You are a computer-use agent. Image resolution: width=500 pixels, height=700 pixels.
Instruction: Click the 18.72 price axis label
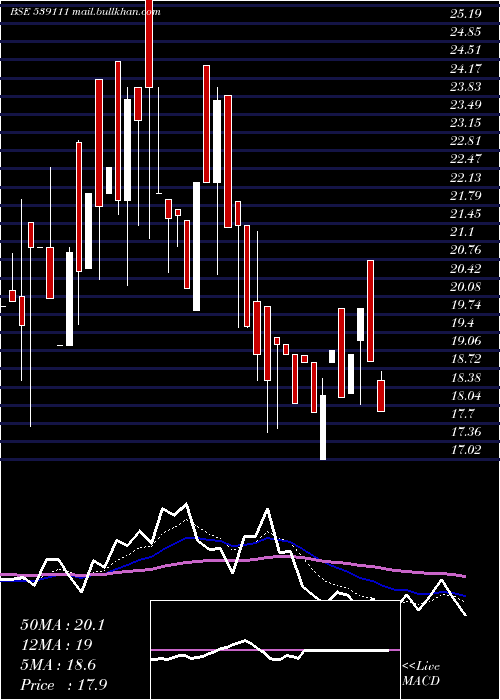[466, 359]
